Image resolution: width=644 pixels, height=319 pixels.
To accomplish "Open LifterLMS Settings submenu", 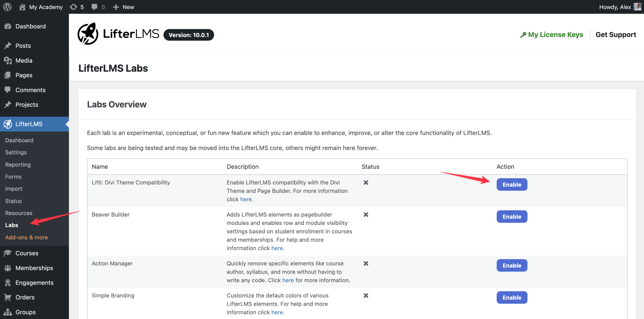I will 16,152.
